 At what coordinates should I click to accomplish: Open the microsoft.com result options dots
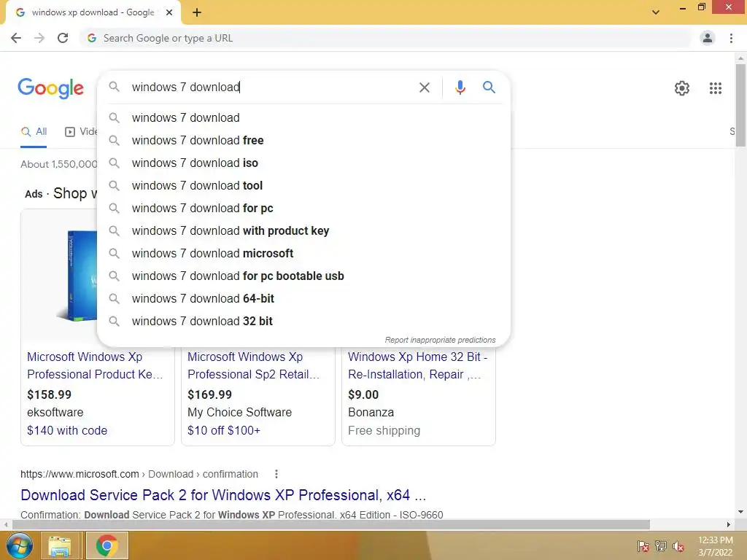tap(276, 474)
